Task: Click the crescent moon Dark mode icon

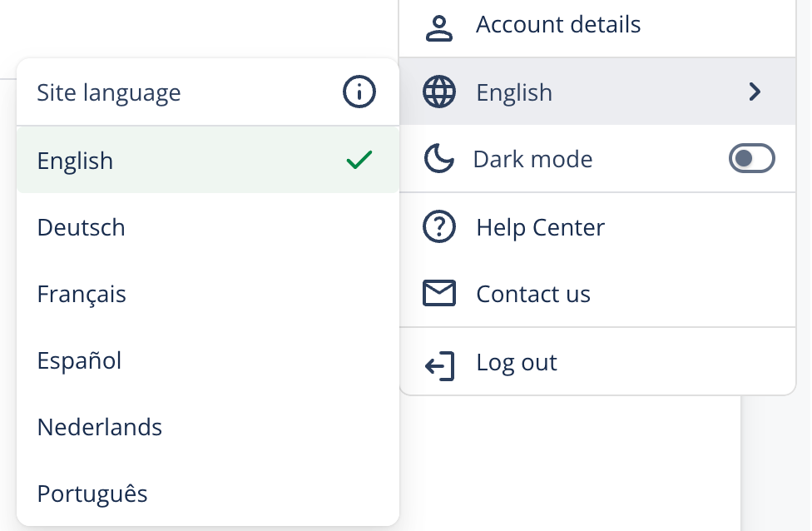Action: coord(438,158)
